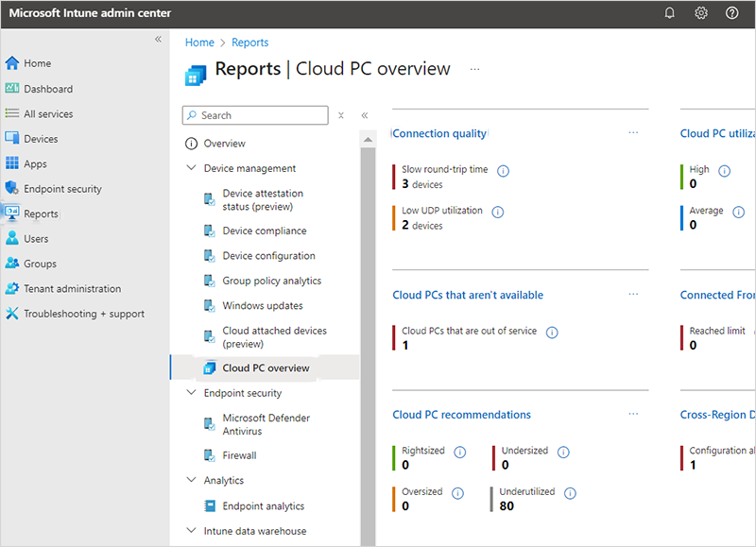Click info icon next to High utilization

(724, 171)
